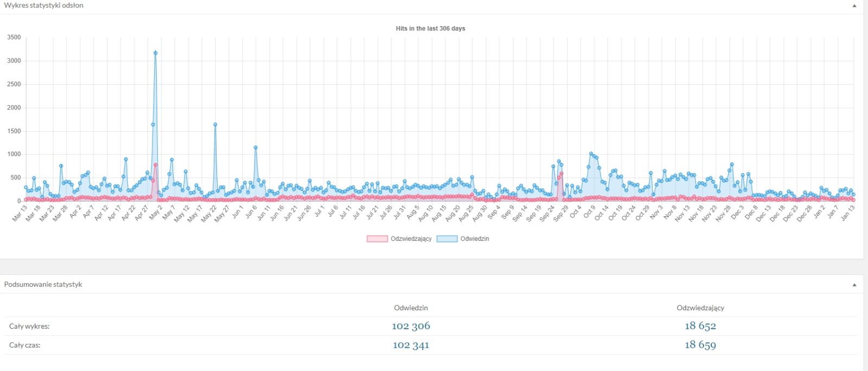Collapse the Podsumowanie statystyk panel arrow
The width and height of the screenshot is (868, 371).
(854, 285)
